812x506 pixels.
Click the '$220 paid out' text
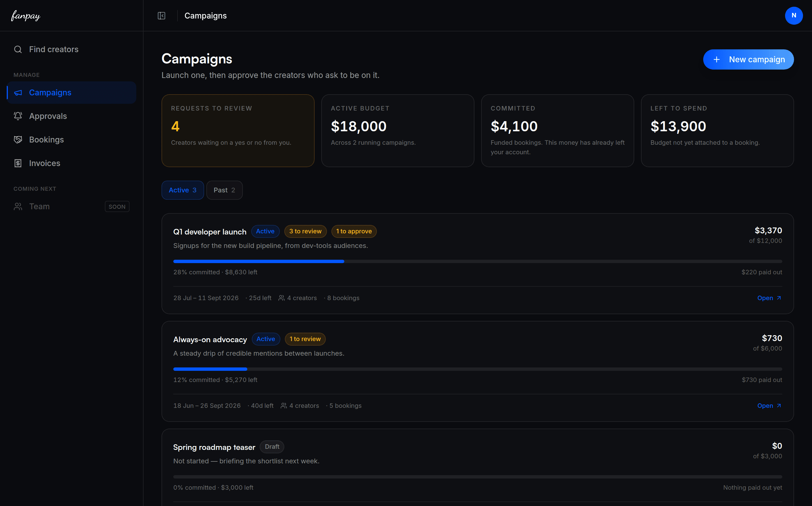(x=762, y=272)
